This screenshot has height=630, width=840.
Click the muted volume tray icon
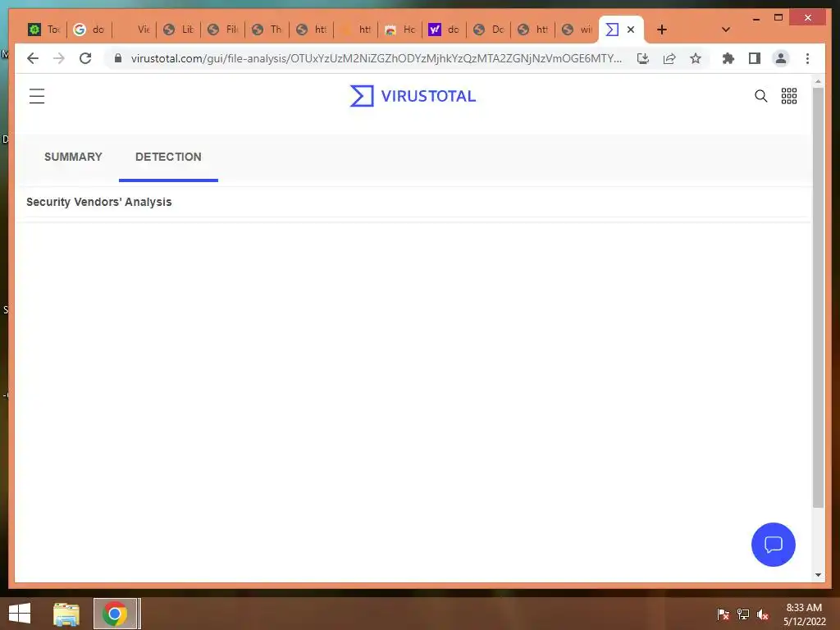coord(763,614)
